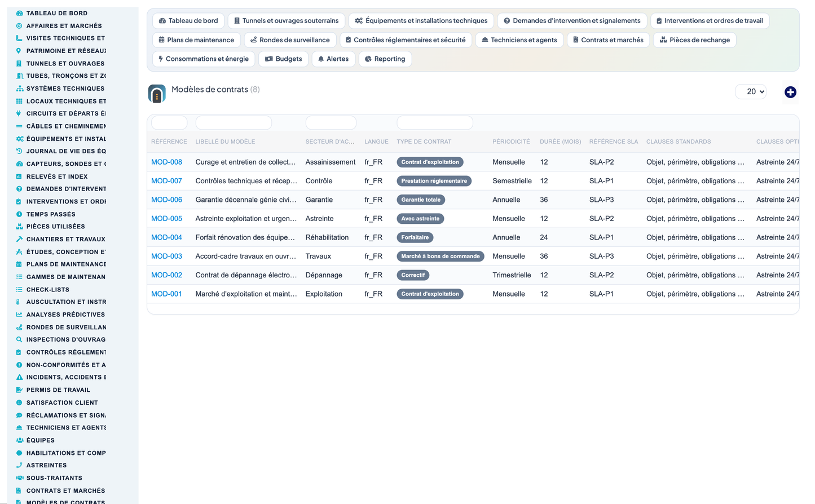Click the Libellé du modèle filter input
The height and width of the screenshot is (504, 815).
(234, 122)
